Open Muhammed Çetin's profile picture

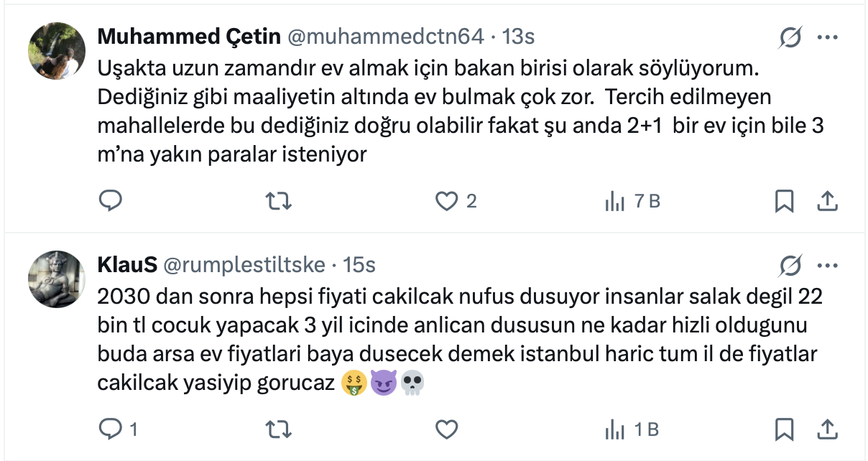tap(57, 51)
